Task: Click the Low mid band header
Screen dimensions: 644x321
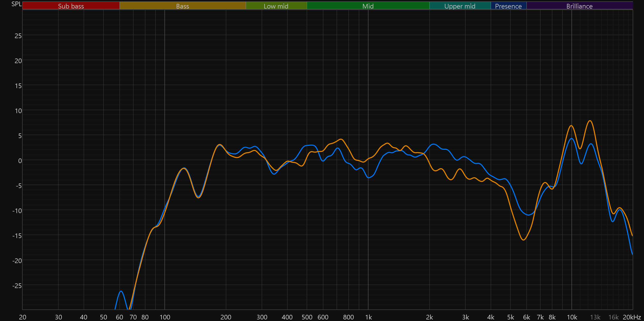Action: (x=276, y=6)
